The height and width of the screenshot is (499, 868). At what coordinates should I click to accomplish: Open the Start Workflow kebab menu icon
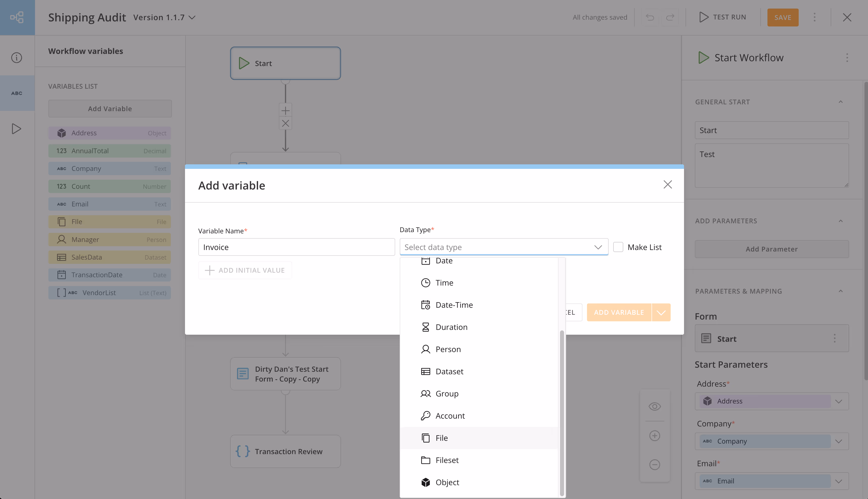pos(847,58)
